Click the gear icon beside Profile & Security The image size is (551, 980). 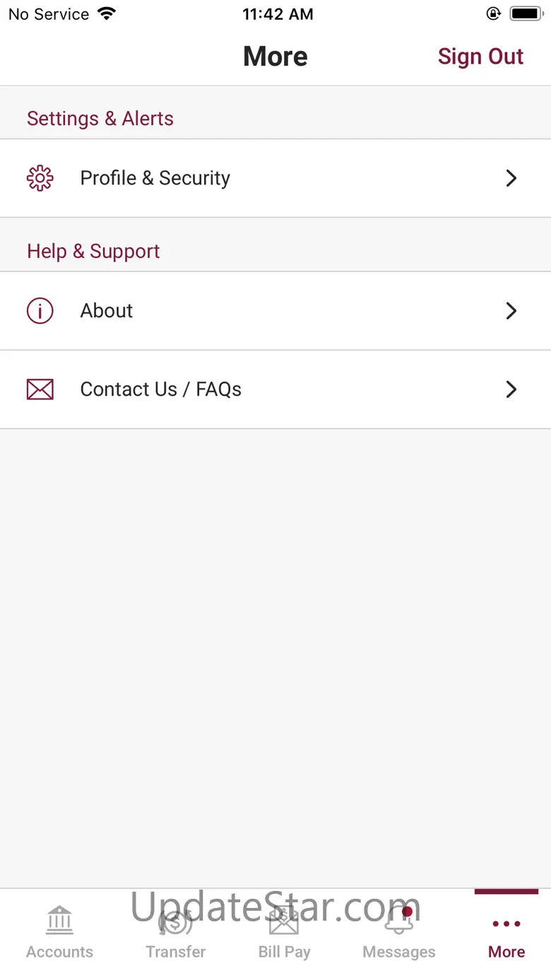(40, 178)
